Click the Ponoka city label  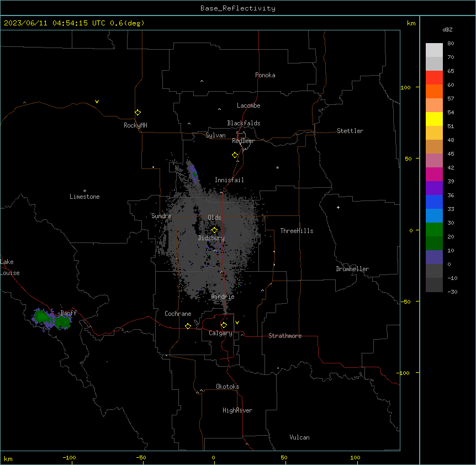(265, 75)
